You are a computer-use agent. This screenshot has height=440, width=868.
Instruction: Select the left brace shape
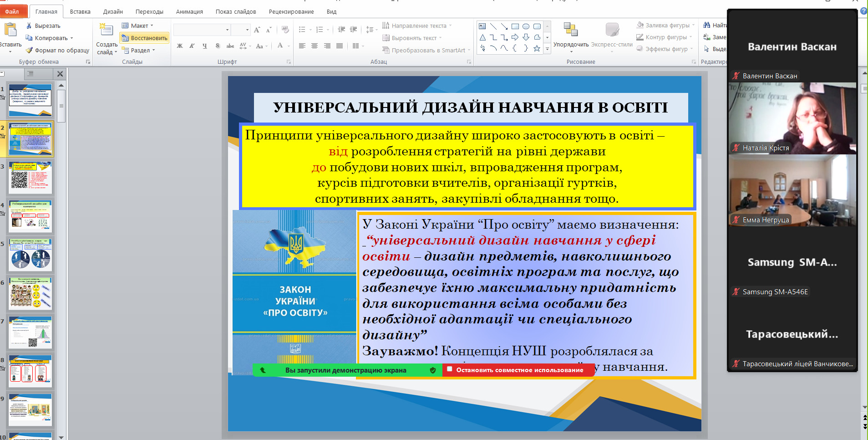(515, 48)
